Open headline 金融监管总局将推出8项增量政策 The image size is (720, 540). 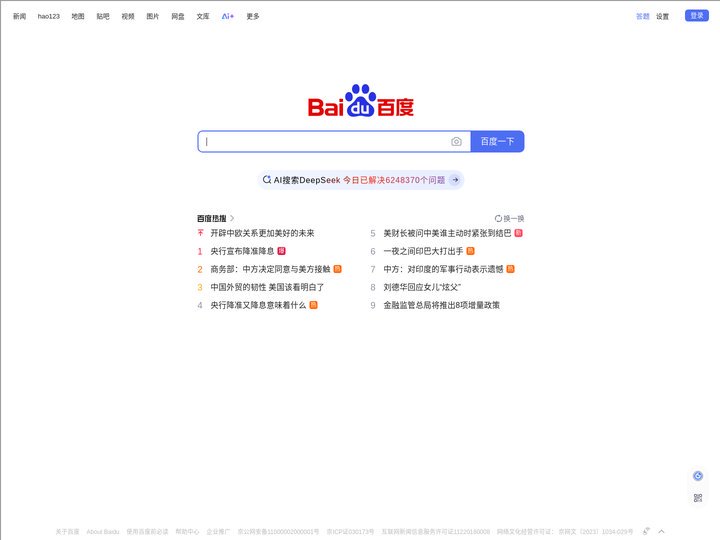441,305
